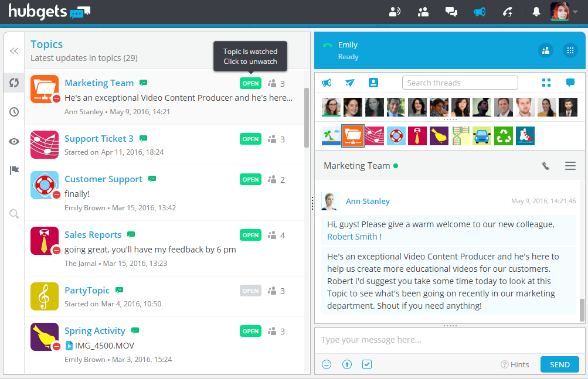Open the voice contacts icon in top bar
This screenshot has width=588, height=379.
(x=395, y=12)
